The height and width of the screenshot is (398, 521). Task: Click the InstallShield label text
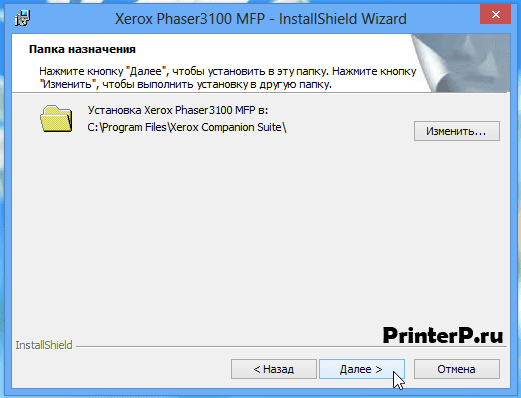click(44, 345)
